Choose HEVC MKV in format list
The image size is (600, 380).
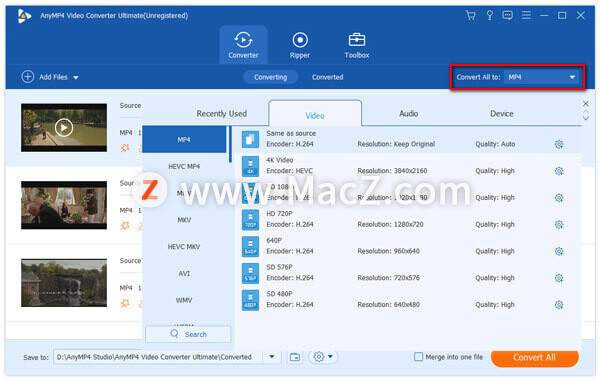point(184,247)
